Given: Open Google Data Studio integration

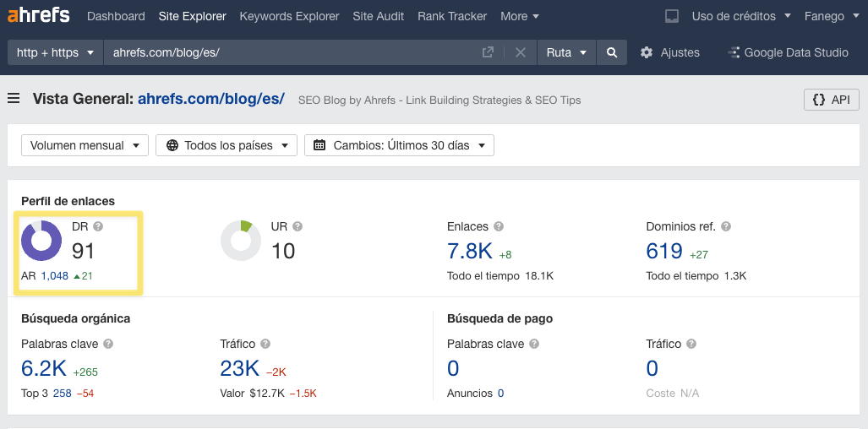Looking at the screenshot, I should [x=787, y=52].
